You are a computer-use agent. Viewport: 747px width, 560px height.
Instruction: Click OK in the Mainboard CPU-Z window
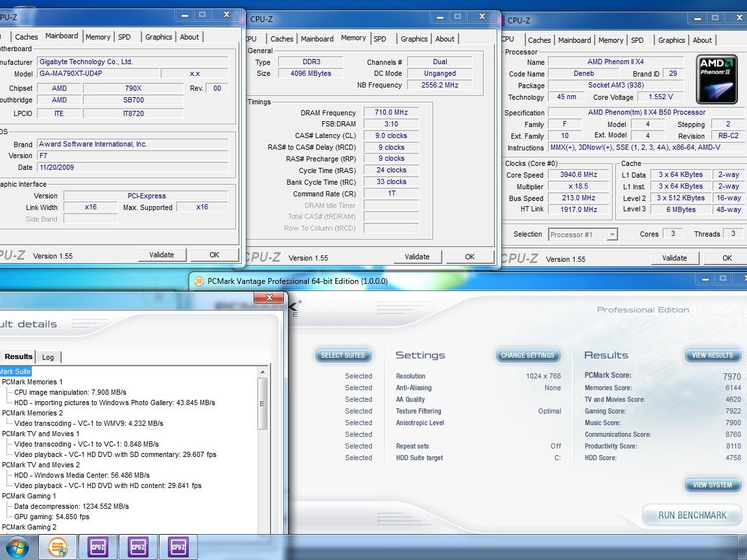(215, 255)
